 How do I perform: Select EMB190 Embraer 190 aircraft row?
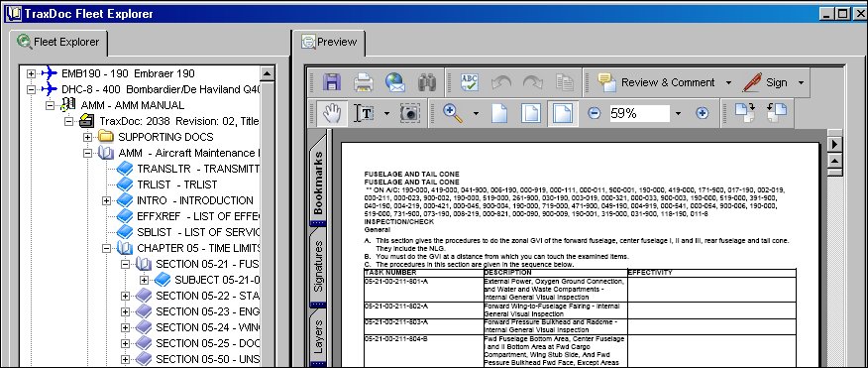(x=128, y=73)
